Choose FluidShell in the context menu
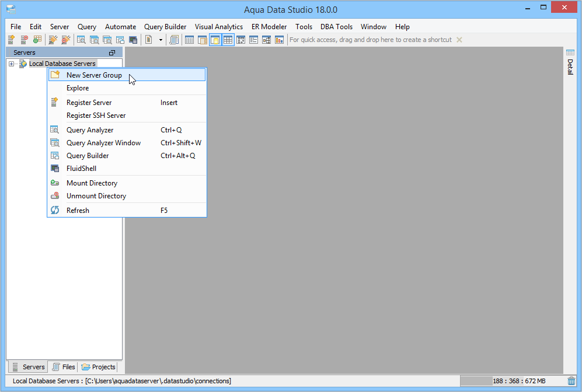 127,169
